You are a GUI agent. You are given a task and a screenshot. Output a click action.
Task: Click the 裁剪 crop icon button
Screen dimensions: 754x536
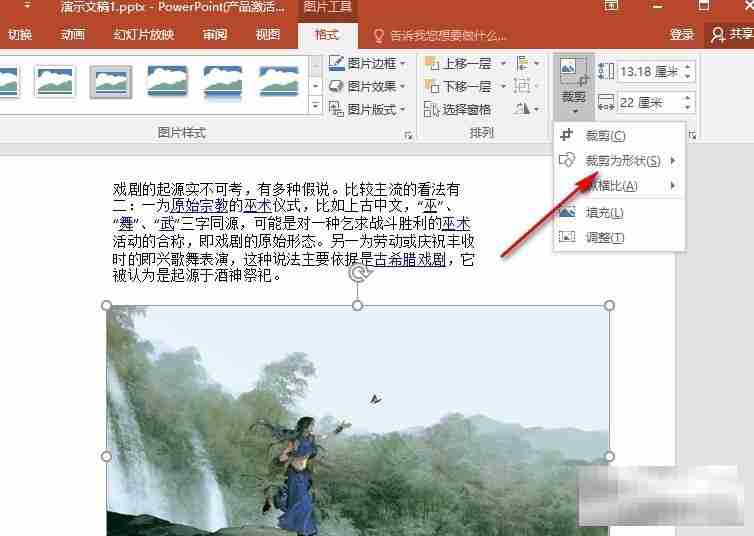point(574,80)
